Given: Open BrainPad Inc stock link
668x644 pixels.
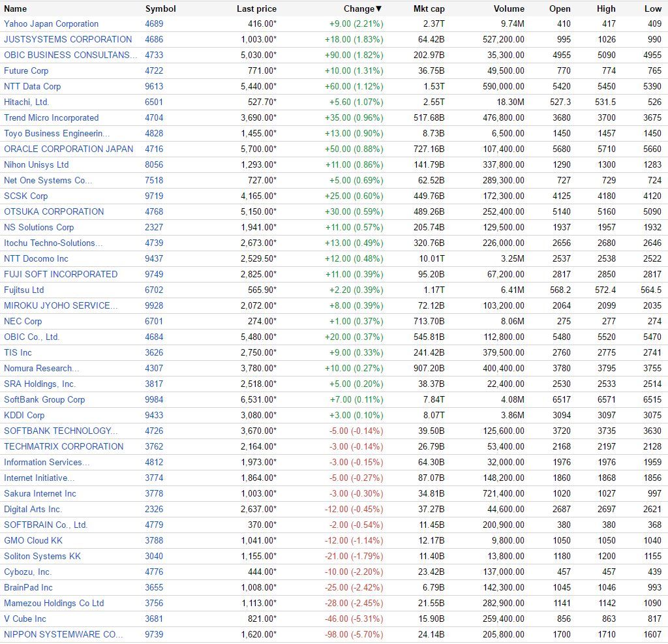Looking at the screenshot, I should click(28, 588).
